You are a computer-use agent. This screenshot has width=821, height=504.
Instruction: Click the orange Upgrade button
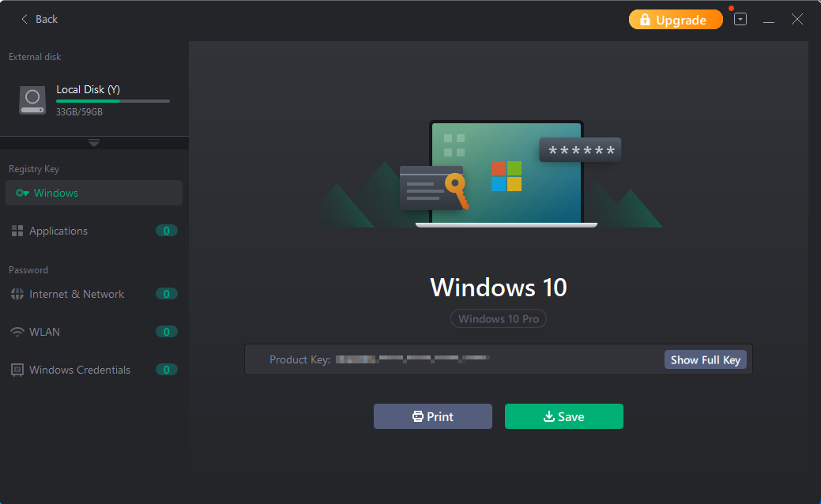pos(676,20)
